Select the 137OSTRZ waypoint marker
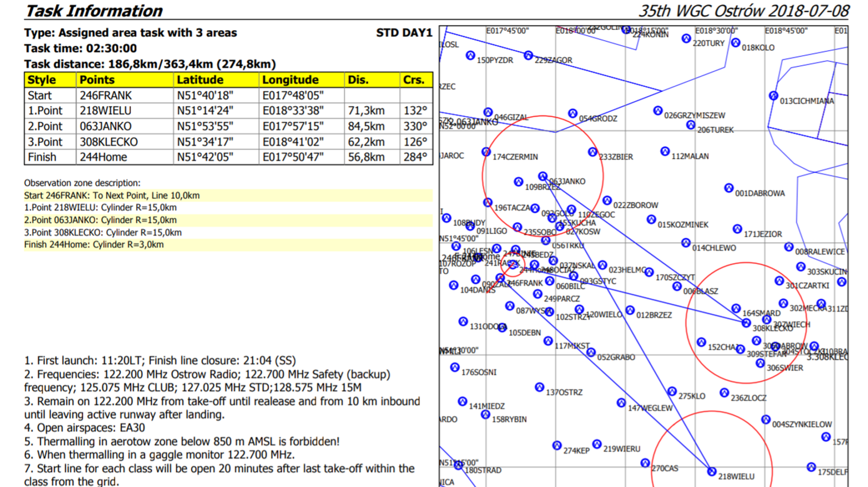The width and height of the screenshot is (868, 487). [x=539, y=387]
